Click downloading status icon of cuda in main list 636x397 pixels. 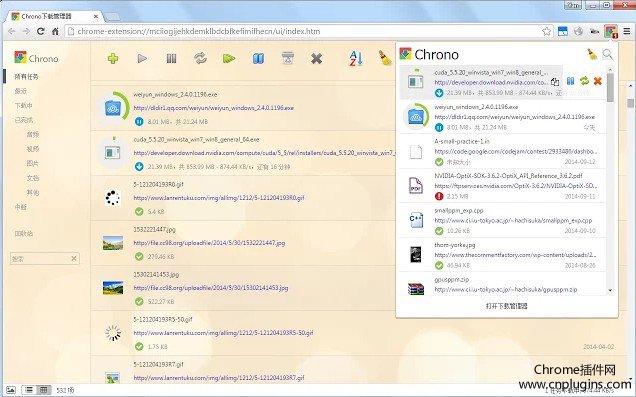point(139,166)
